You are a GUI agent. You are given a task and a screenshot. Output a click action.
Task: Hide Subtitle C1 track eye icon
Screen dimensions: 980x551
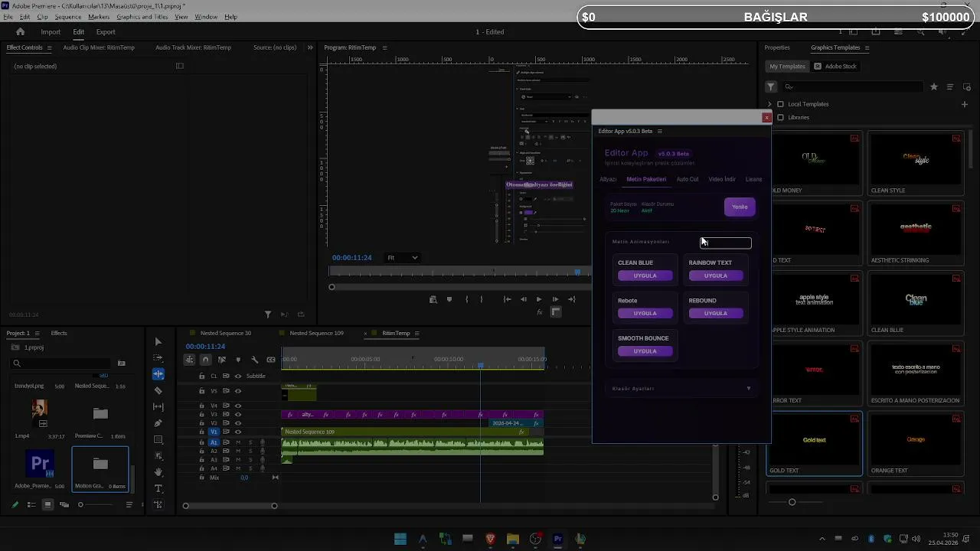point(238,376)
